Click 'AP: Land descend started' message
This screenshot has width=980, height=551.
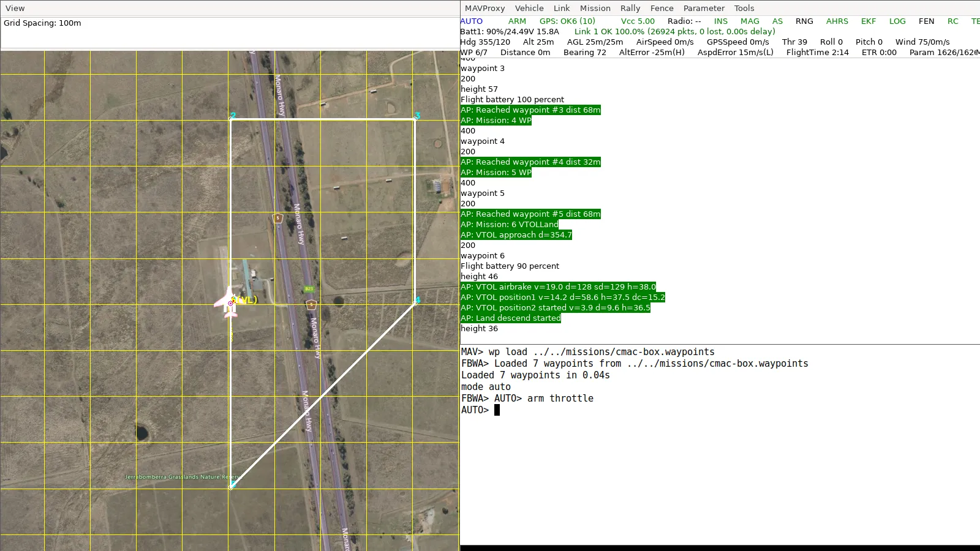pyautogui.click(x=511, y=318)
